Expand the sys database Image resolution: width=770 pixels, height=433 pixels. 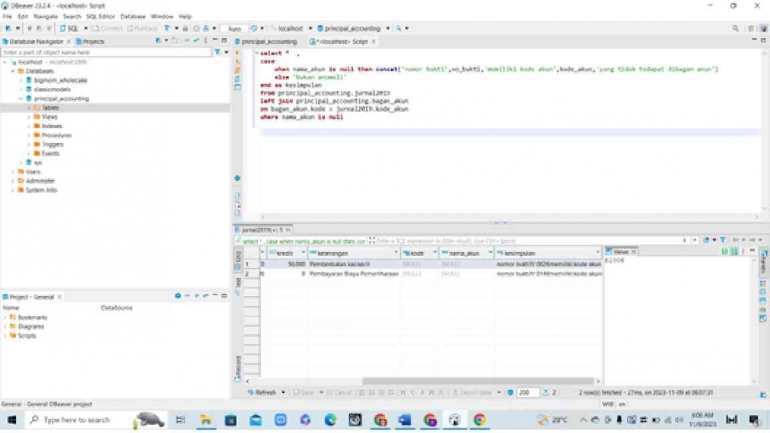point(21,162)
